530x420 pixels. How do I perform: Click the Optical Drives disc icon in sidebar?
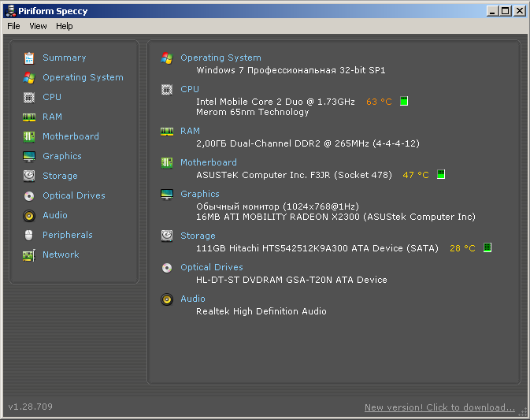(x=29, y=195)
